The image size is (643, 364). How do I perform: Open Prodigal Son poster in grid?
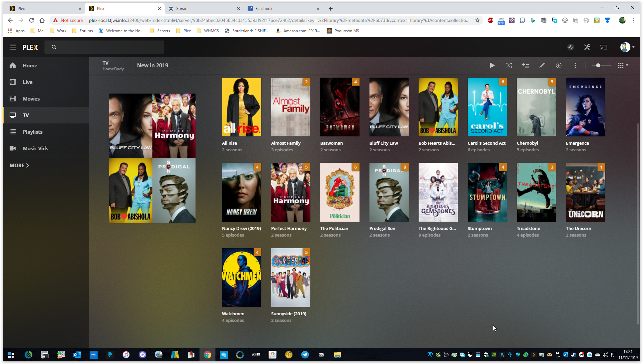389,192
